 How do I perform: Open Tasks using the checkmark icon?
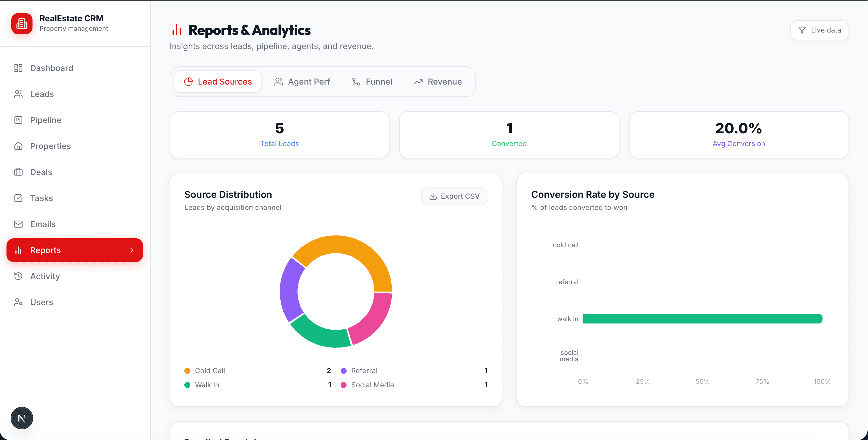pyautogui.click(x=19, y=198)
